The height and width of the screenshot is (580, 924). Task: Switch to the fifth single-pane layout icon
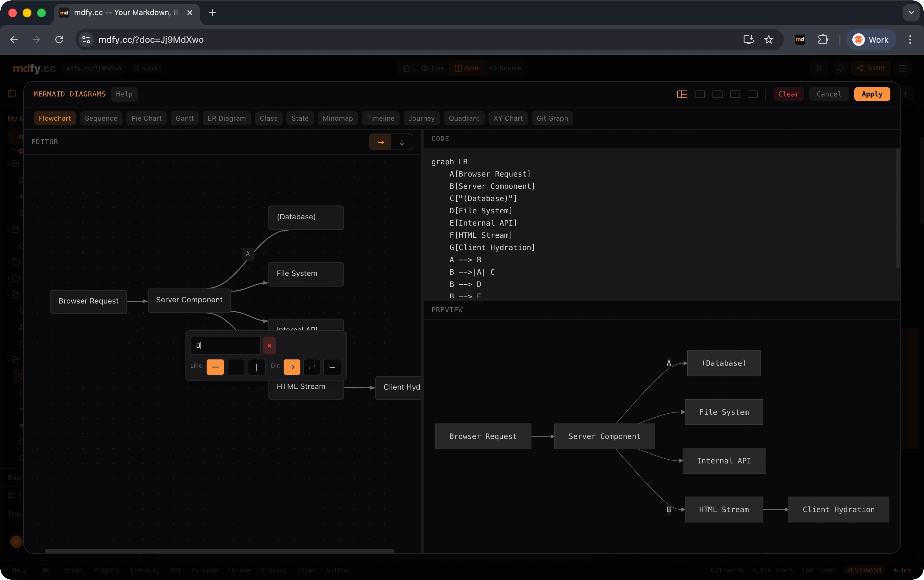[x=752, y=94]
